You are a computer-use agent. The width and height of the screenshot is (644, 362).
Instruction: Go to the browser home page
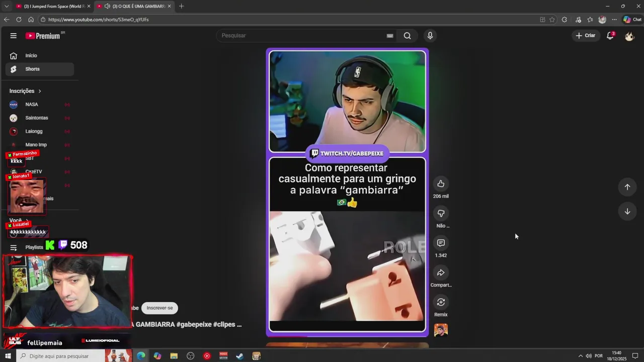(x=31, y=20)
